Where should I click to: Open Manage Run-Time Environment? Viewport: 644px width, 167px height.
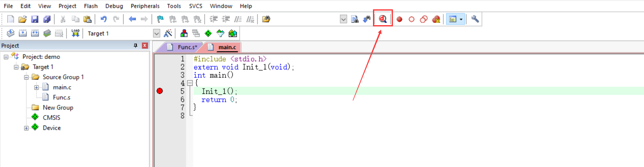pos(208,33)
